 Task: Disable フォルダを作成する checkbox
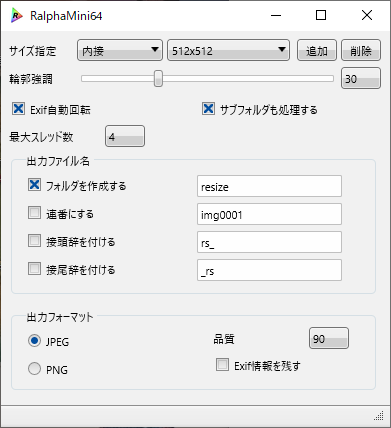pyautogui.click(x=34, y=185)
